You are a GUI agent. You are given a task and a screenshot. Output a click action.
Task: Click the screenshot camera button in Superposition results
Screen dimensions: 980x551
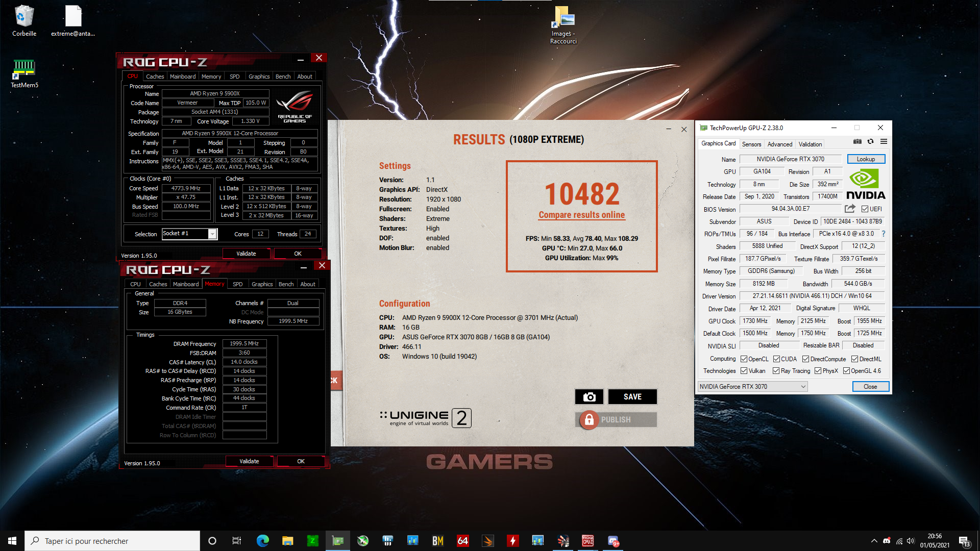coord(589,396)
